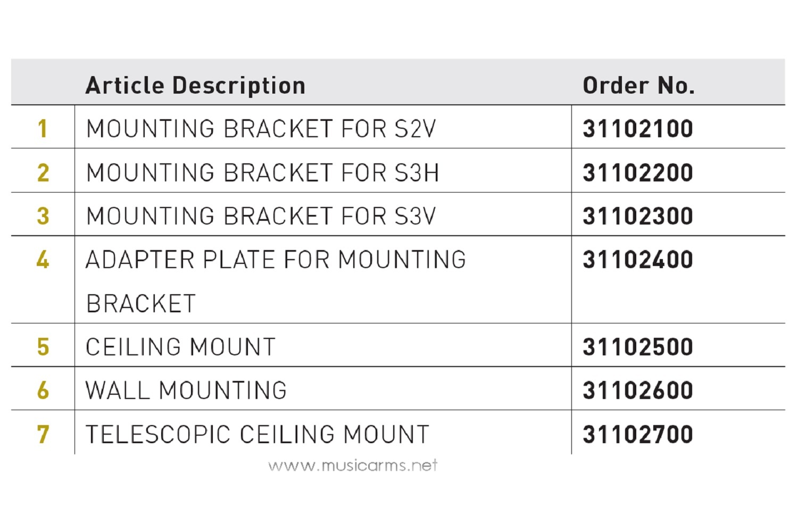Click row number 4 in gold
Screen dimensions: 798x532
click(x=43, y=260)
